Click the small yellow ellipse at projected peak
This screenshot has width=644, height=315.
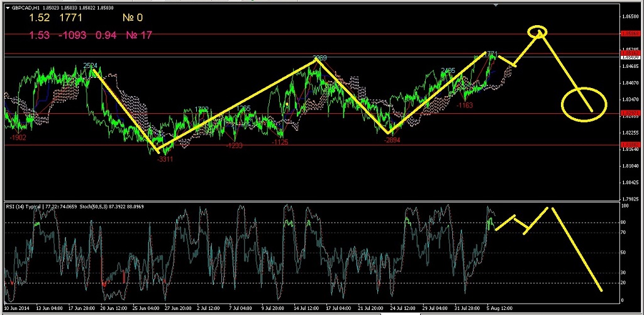pyautogui.click(x=538, y=30)
